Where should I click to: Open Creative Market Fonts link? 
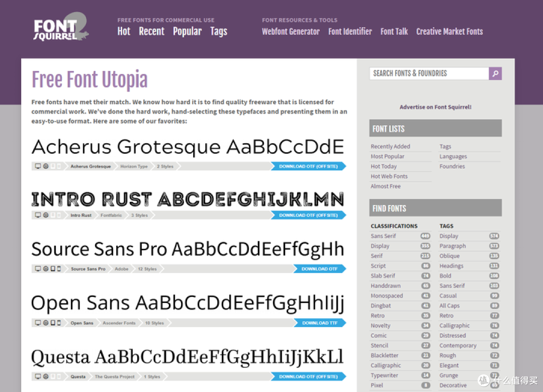tap(449, 32)
